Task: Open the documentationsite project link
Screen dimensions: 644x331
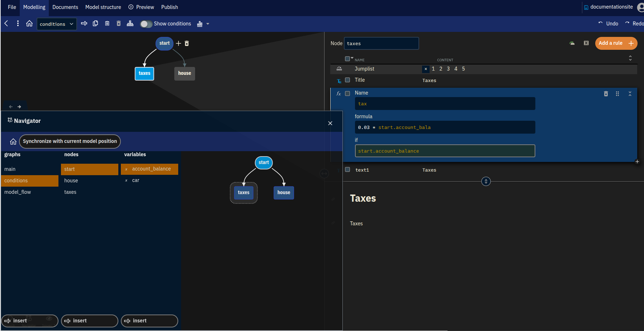Action: point(608,7)
